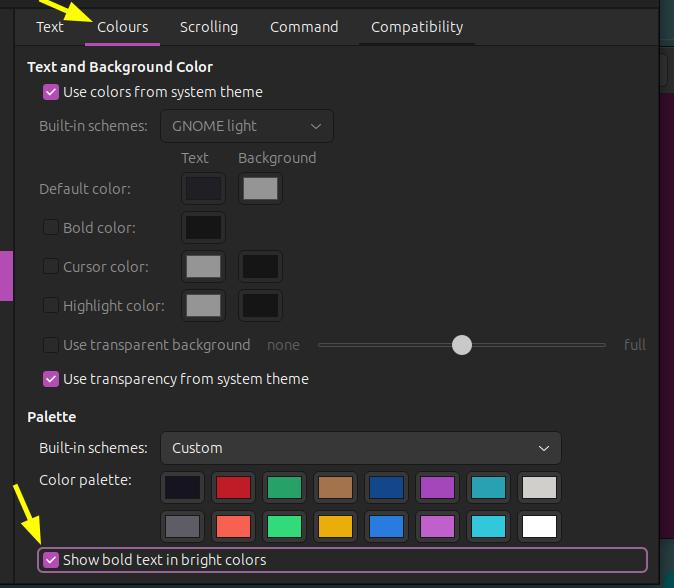The image size is (674, 588).
Task: Open the Default background color swatch
Action: pos(260,189)
